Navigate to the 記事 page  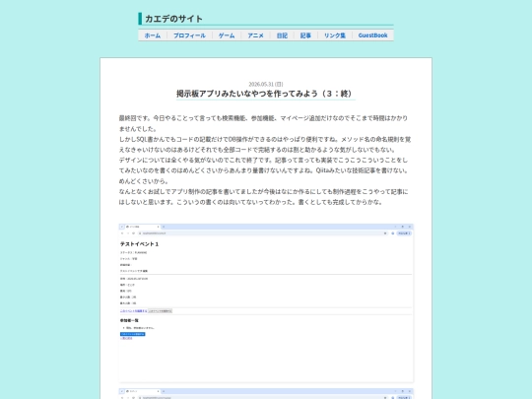click(x=305, y=35)
